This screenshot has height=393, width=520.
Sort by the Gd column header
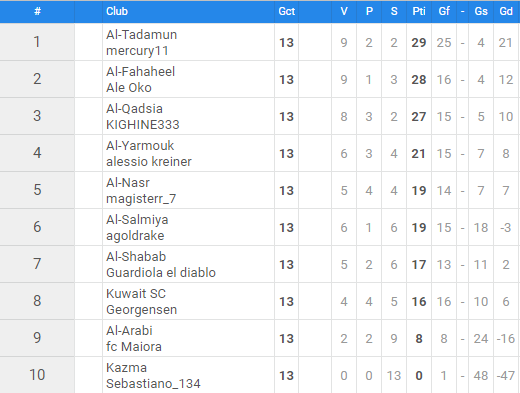(506, 11)
